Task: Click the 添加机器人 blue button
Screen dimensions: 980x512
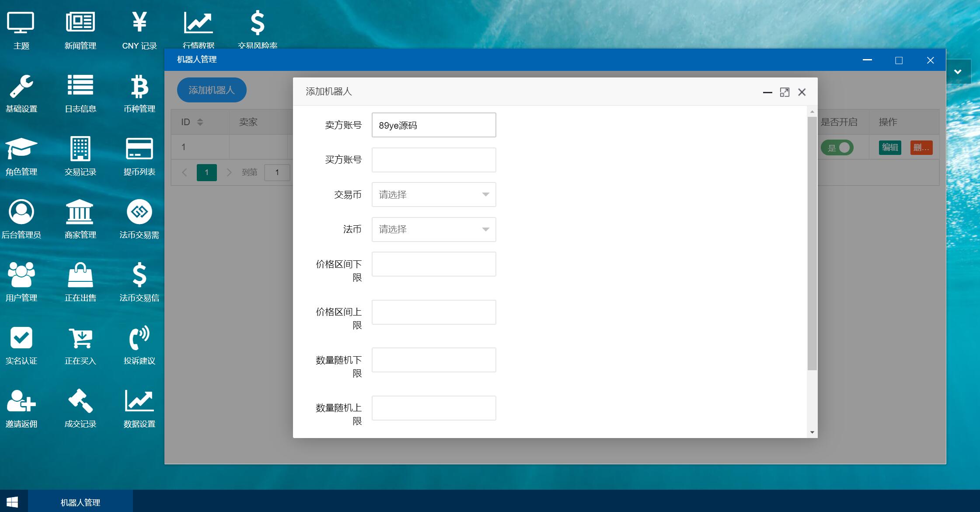Action: click(x=212, y=90)
